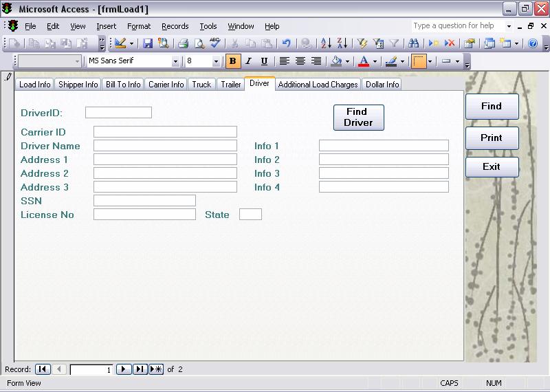Viewport: 550px width, 392px height.
Task: Apply the Fill/Back Color paint bucket
Action: [x=335, y=61]
